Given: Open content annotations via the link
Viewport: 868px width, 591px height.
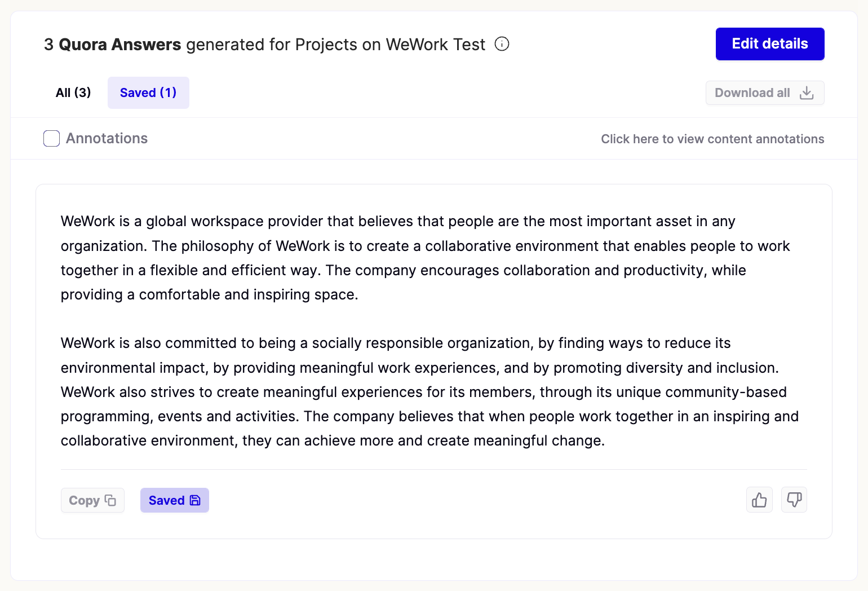Looking at the screenshot, I should pos(712,139).
